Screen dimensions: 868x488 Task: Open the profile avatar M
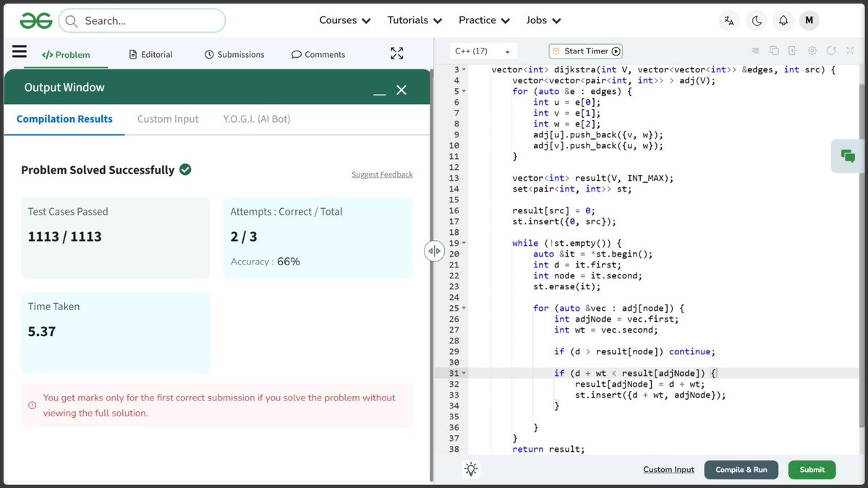click(809, 21)
